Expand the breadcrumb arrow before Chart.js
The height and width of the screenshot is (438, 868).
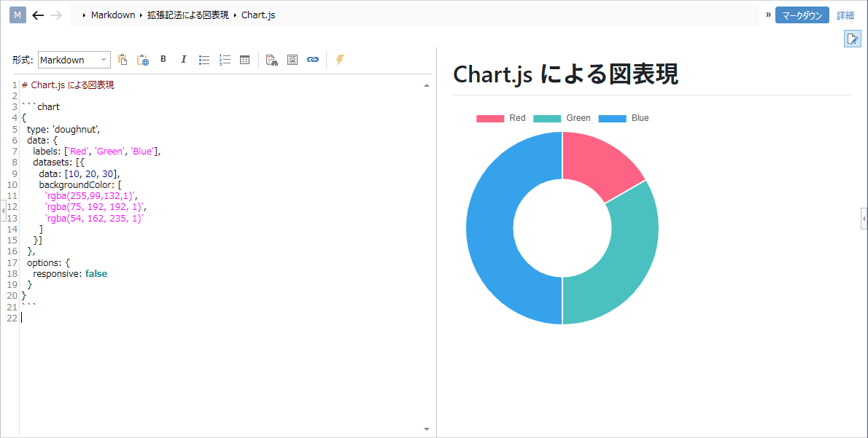pyautogui.click(x=236, y=15)
